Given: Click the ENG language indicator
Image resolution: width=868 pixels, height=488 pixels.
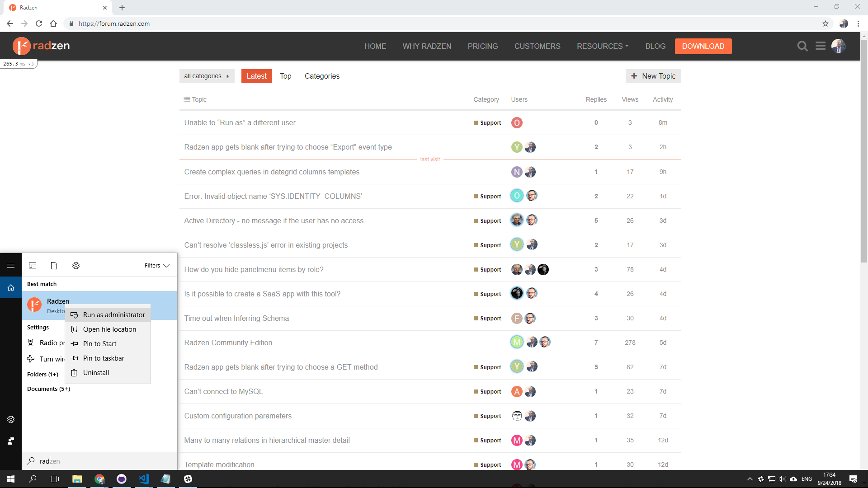Looking at the screenshot, I should 807,479.
